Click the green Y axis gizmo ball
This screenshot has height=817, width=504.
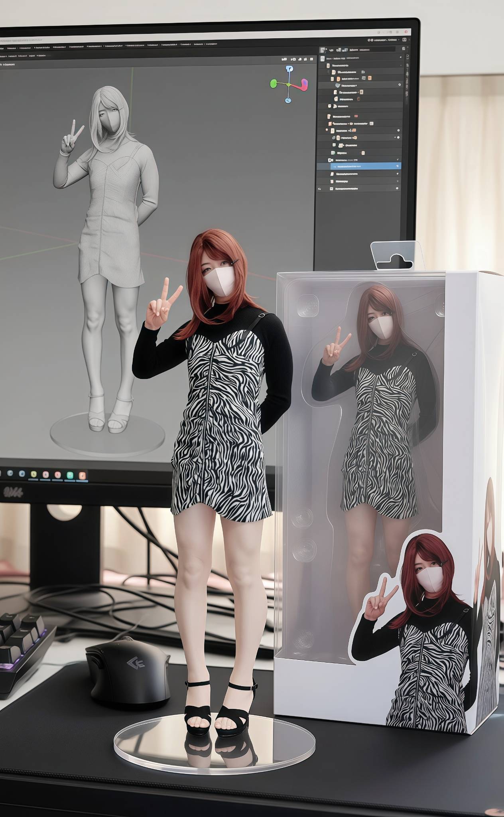coord(274,83)
